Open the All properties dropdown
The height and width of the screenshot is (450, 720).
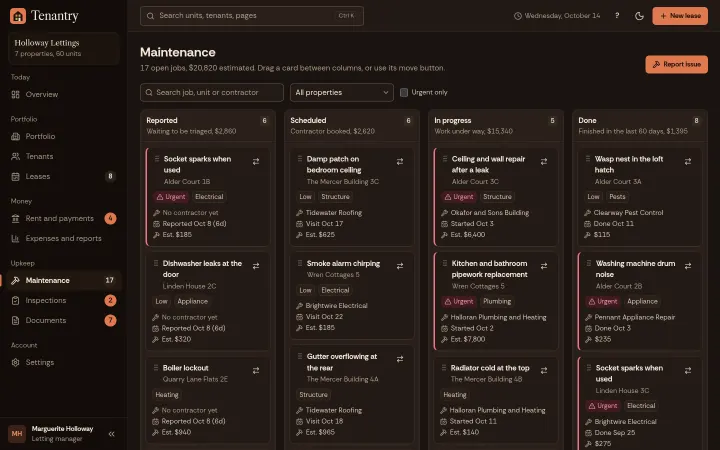342,92
